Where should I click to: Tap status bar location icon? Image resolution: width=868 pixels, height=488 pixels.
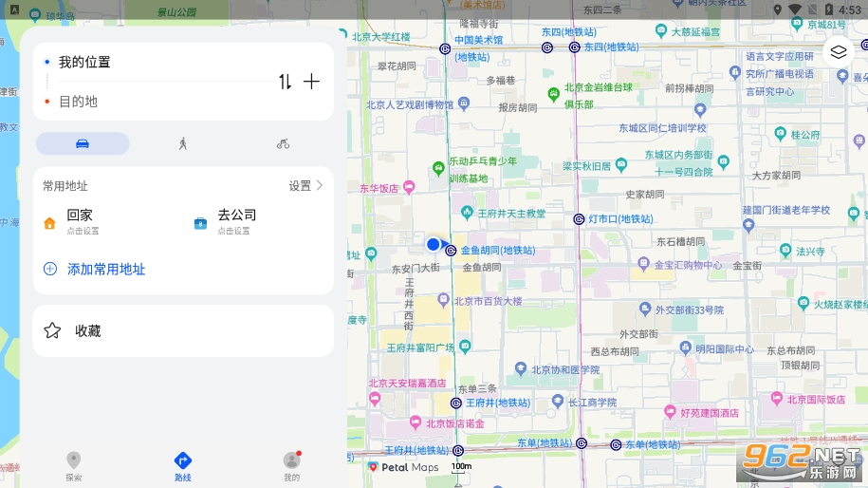778,9
